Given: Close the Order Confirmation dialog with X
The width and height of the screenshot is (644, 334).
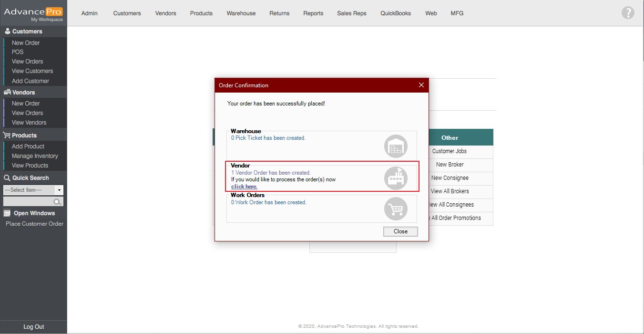Looking at the screenshot, I should tap(421, 85).
